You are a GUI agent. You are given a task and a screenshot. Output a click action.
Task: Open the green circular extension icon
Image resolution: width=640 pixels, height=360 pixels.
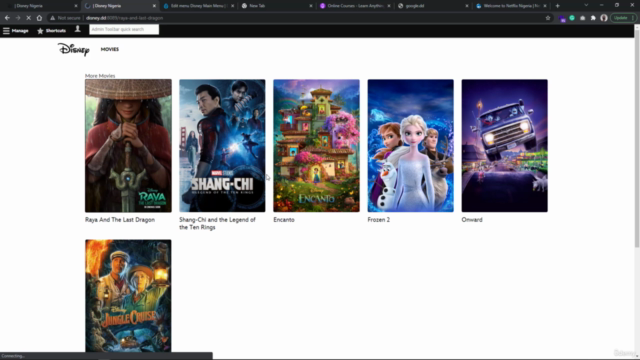(x=572, y=18)
